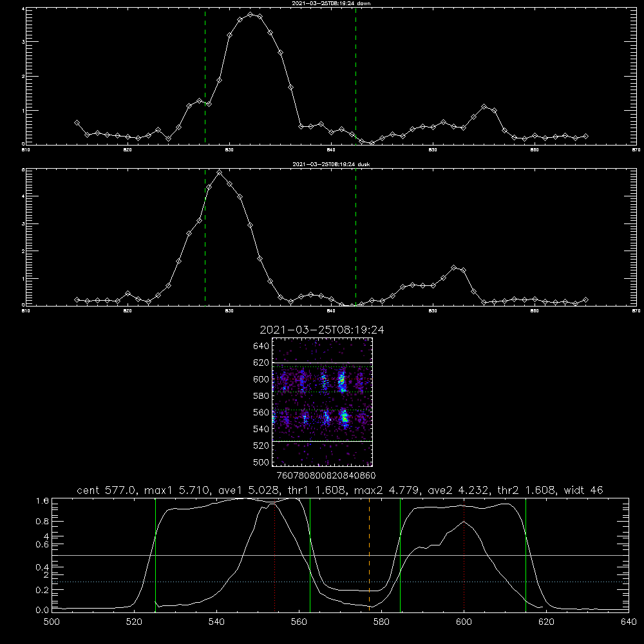Click the green vertical line near 563 in bottom plot
This screenshot has width=644, height=644.
310,554
